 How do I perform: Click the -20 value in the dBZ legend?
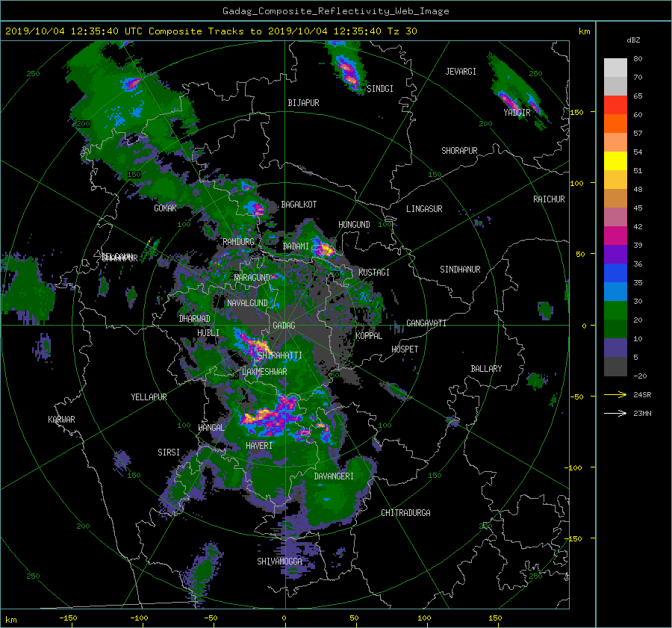pyautogui.click(x=640, y=376)
